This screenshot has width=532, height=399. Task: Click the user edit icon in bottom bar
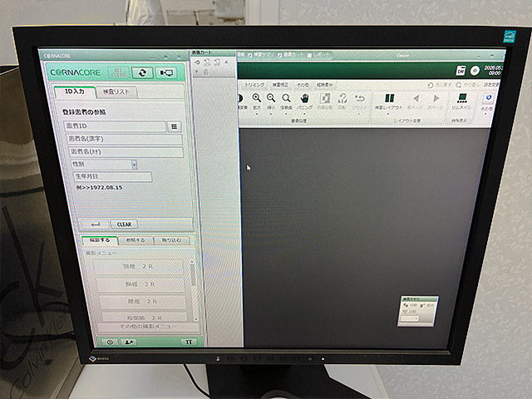click(129, 342)
